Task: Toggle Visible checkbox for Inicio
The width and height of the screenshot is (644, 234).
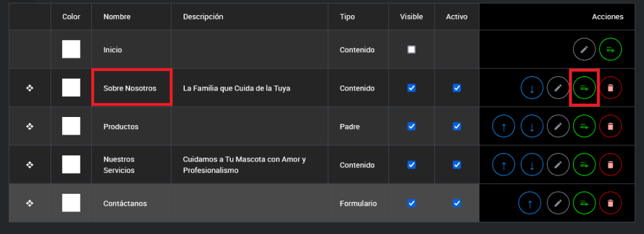Action: tap(411, 50)
